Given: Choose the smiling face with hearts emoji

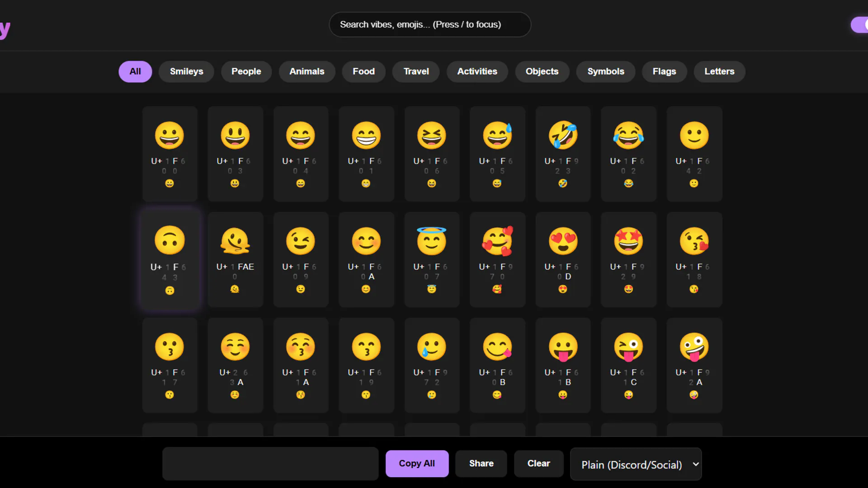Looking at the screenshot, I should 497,260.
